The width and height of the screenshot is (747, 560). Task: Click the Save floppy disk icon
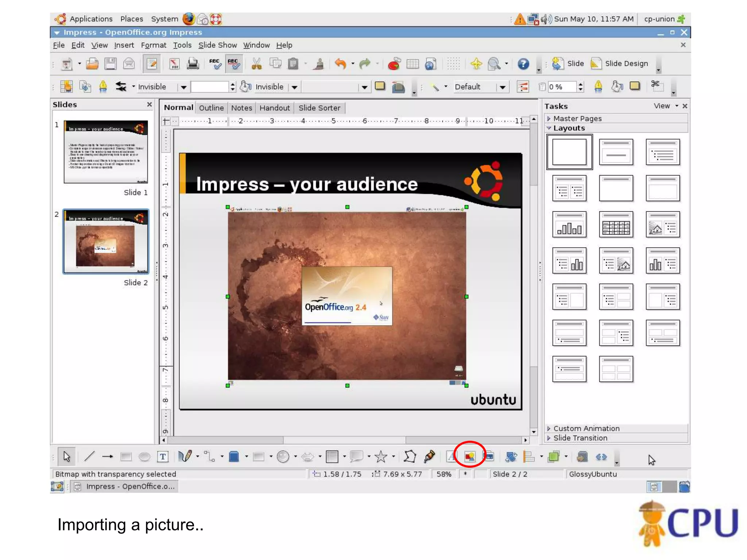(x=111, y=64)
